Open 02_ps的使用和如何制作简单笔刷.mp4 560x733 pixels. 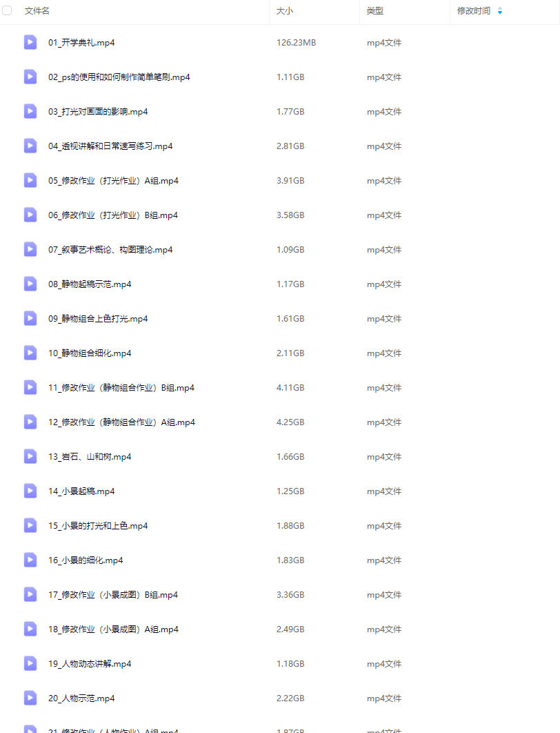[119, 77]
